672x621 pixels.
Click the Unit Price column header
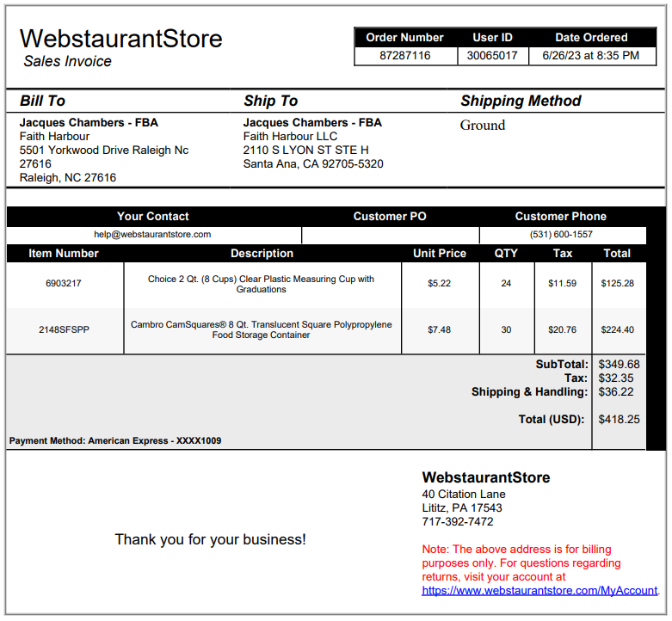(x=440, y=254)
